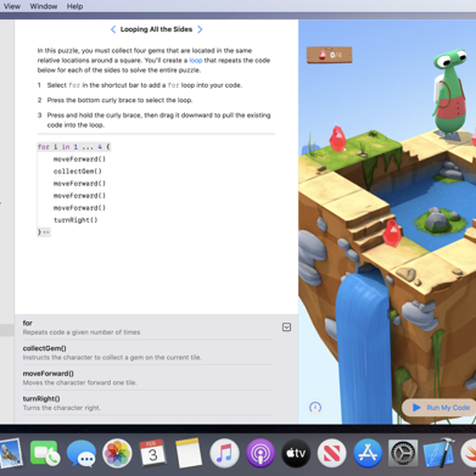Insert the for loop suggestion
The height and width of the screenshot is (476, 476).
148,327
